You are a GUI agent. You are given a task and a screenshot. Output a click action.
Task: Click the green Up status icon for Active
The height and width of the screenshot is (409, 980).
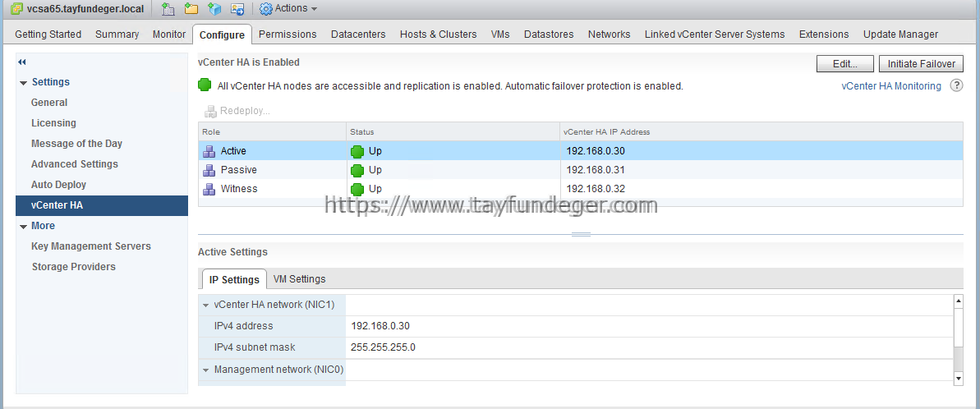tap(357, 151)
